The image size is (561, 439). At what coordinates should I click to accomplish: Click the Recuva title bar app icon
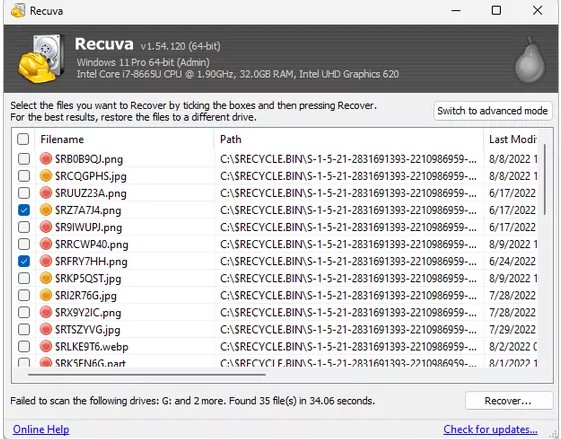(18, 11)
